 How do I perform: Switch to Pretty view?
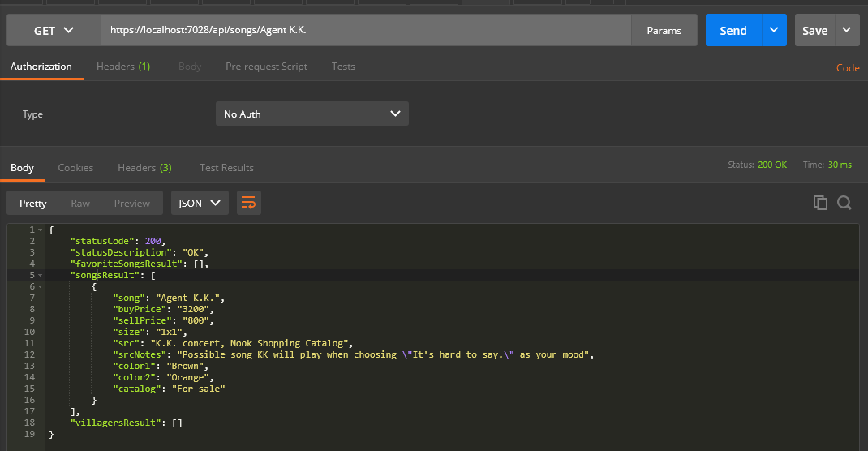coord(32,203)
